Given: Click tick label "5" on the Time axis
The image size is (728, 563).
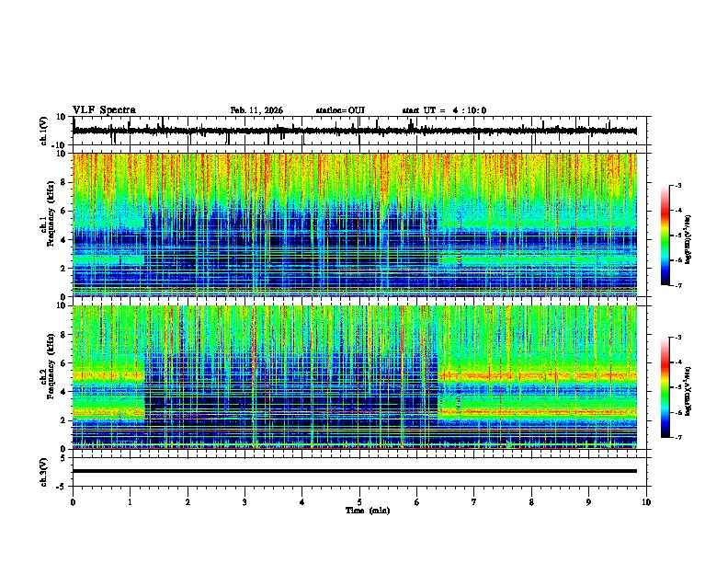Looking at the screenshot, I should (359, 502).
